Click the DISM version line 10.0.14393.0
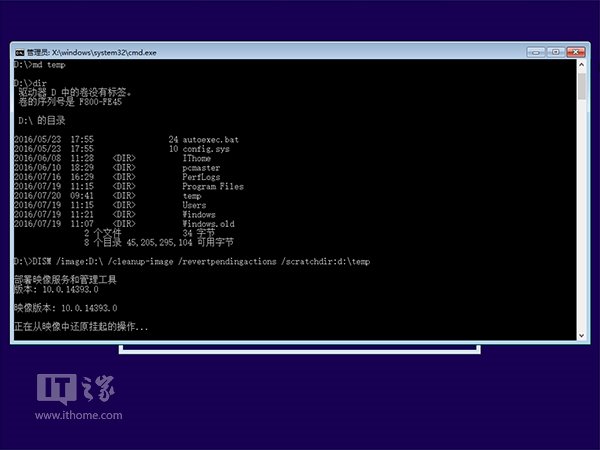Image resolution: width=600 pixels, height=450 pixels. point(56,289)
